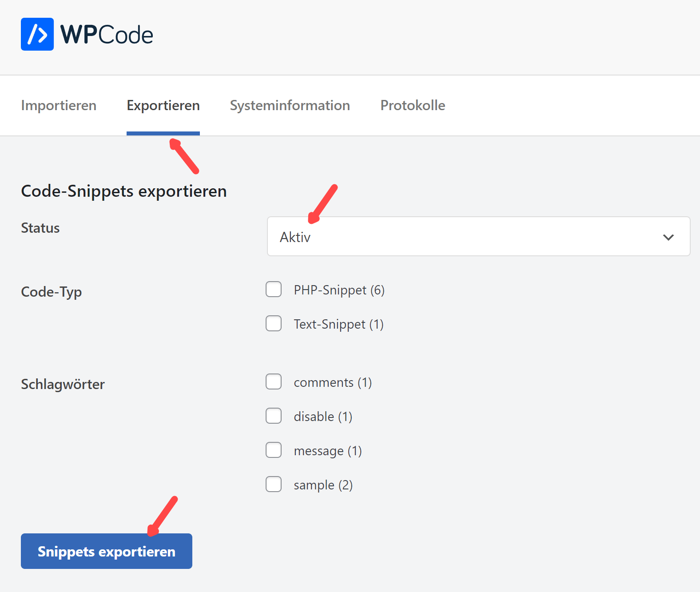Click the message (1) label text
This screenshot has height=592, width=700.
coord(328,451)
